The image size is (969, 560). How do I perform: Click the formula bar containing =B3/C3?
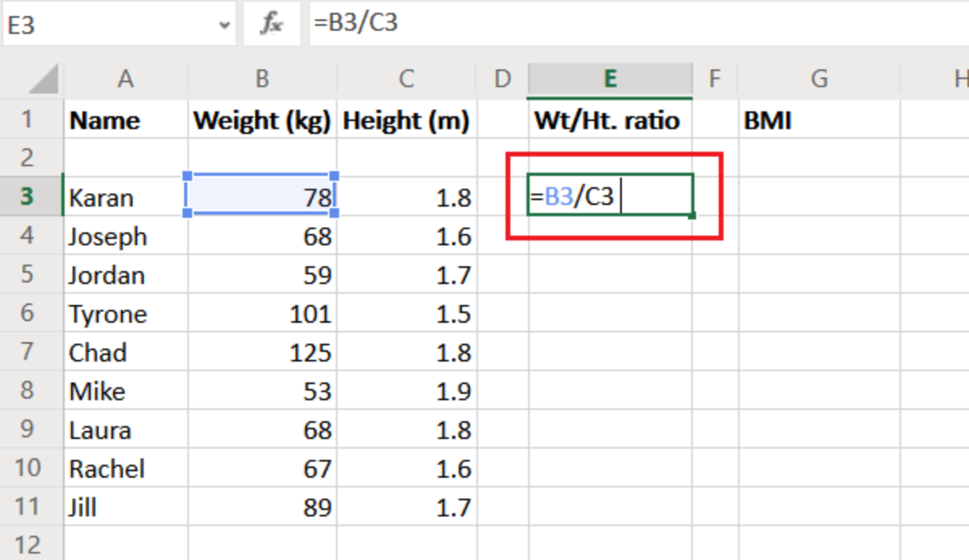pos(638,24)
